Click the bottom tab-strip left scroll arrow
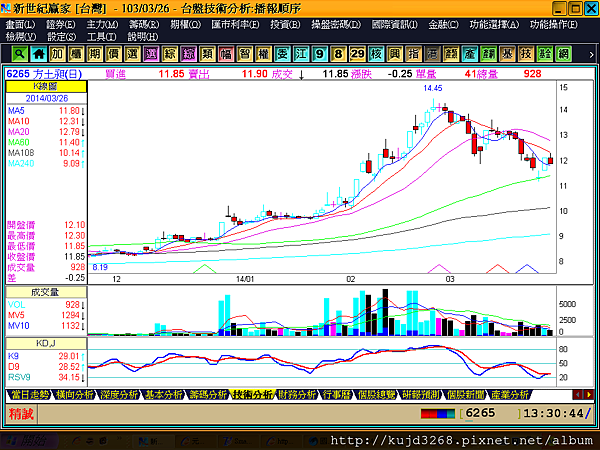Screen dimensions: 600x450 point(577,395)
